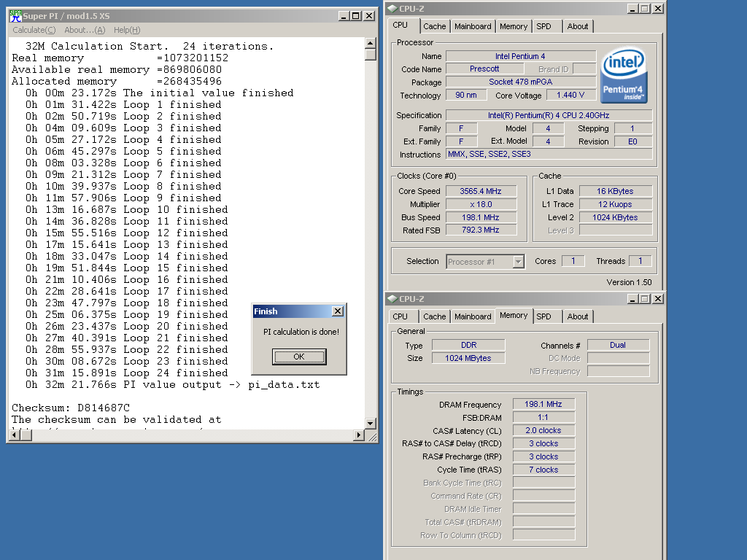This screenshot has height=560, width=747.
Task: Click the Checksum D814687C line
Action: click(71, 408)
